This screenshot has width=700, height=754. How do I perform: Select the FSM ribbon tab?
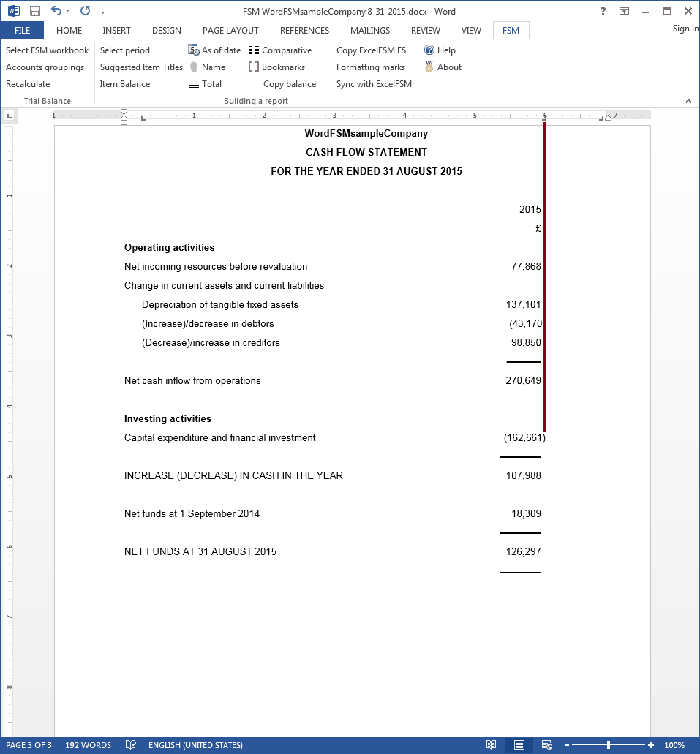[x=511, y=30]
